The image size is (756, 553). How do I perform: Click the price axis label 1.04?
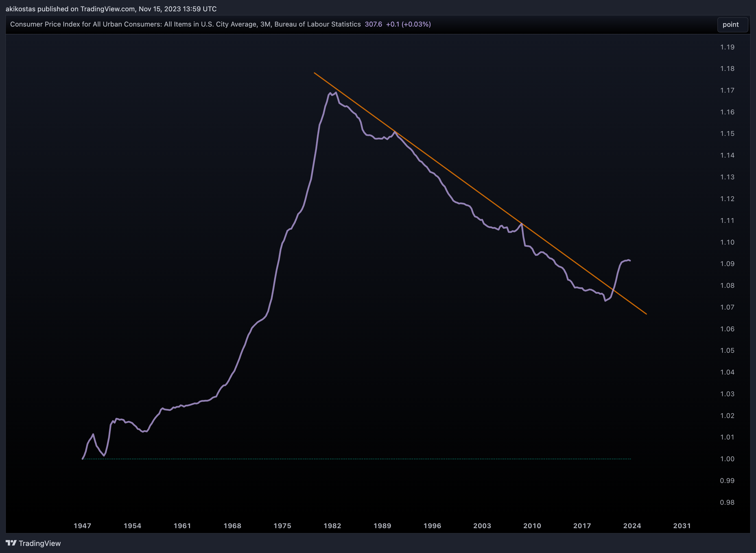coord(727,372)
